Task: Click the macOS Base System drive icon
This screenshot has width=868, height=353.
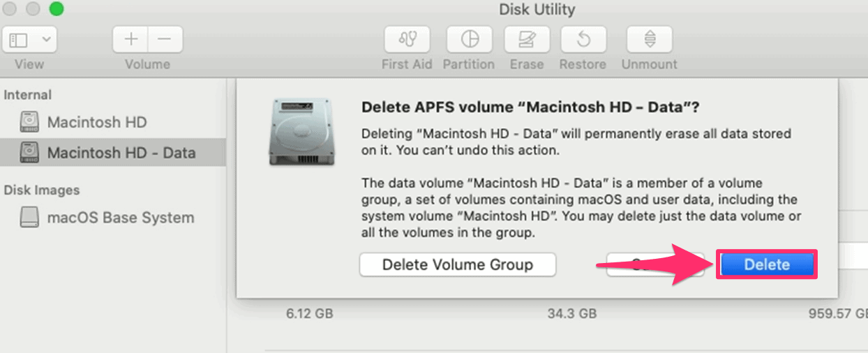Action: tap(29, 218)
